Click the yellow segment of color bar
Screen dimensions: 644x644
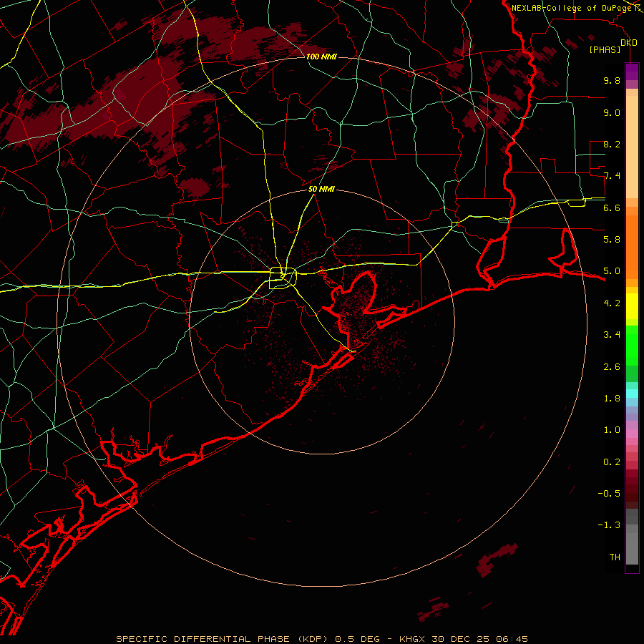[632, 306]
